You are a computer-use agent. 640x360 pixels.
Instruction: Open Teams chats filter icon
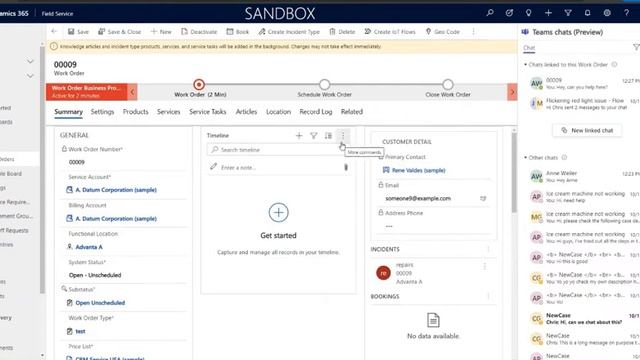pyautogui.click(x=636, y=48)
